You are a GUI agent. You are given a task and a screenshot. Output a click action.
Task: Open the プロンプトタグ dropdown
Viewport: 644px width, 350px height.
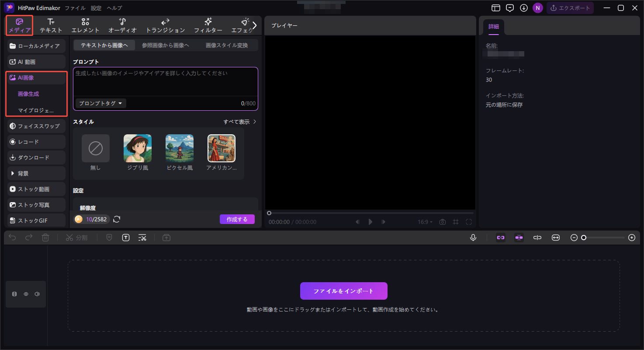coord(101,103)
